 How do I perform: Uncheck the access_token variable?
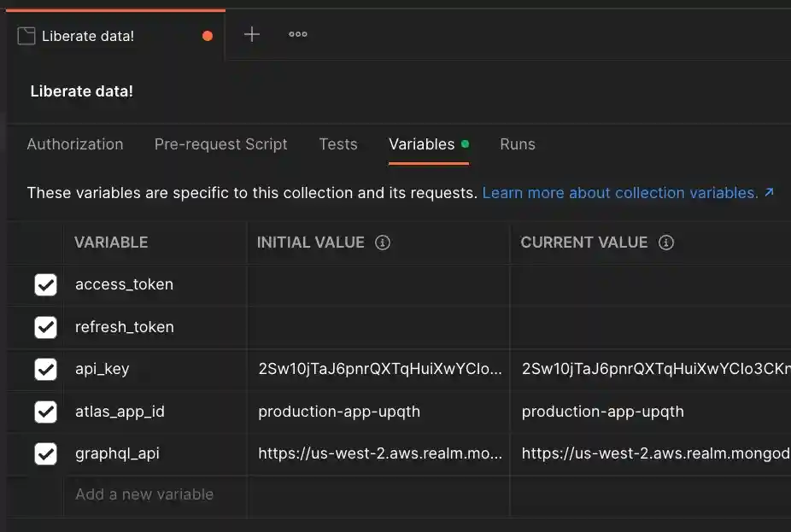click(46, 284)
